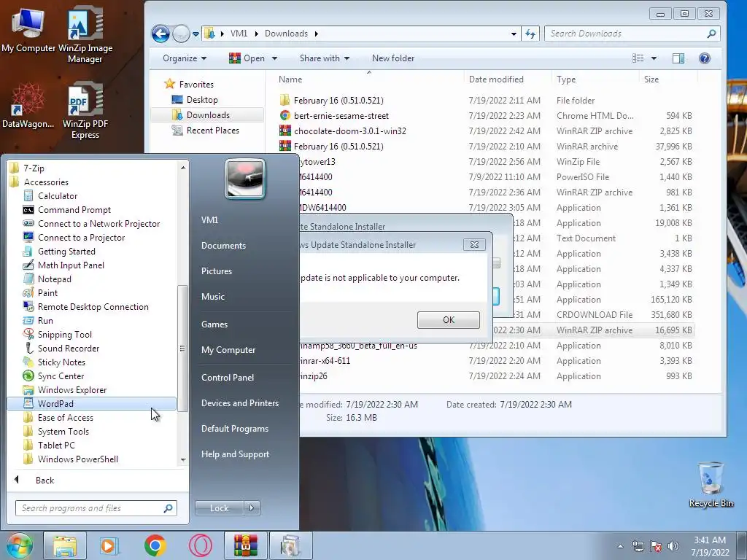Viewport: 747px width, 560px height.
Task: Launch Snipping Tool
Action: (64, 334)
